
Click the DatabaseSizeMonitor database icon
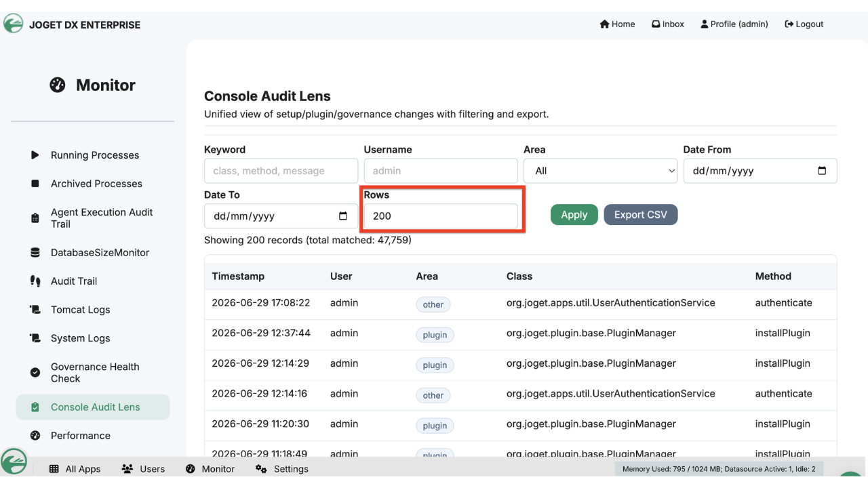35,253
